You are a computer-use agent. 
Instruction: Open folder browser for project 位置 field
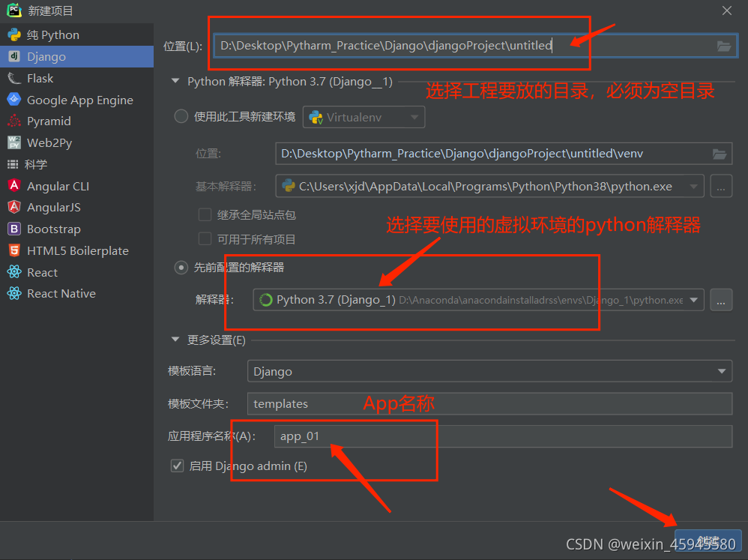coord(723,46)
